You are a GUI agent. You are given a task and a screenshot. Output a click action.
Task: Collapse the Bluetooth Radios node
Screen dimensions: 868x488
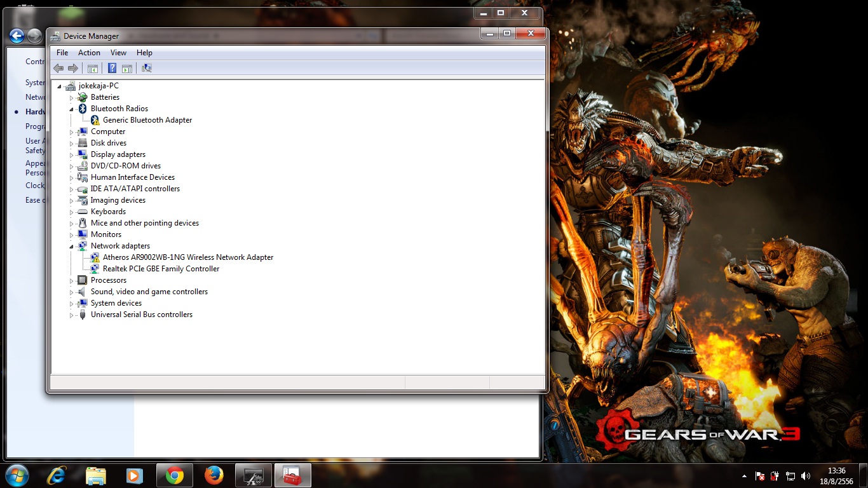click(72, 109)
